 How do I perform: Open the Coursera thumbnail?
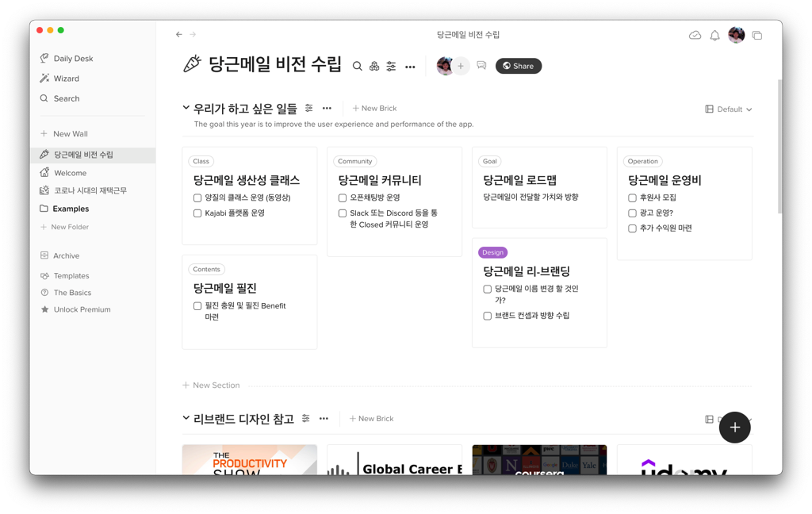coord(539,459)
